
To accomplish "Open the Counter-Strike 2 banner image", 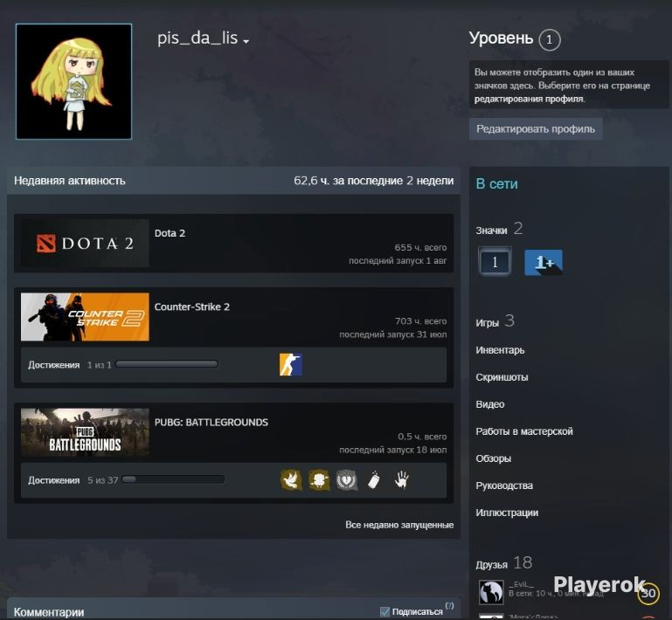I will pos(85,317).
